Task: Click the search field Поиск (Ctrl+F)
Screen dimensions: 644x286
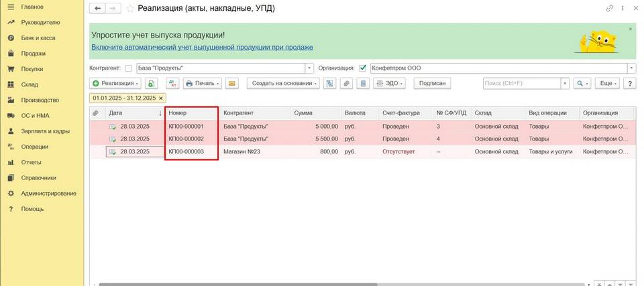Action: (521, 84)
